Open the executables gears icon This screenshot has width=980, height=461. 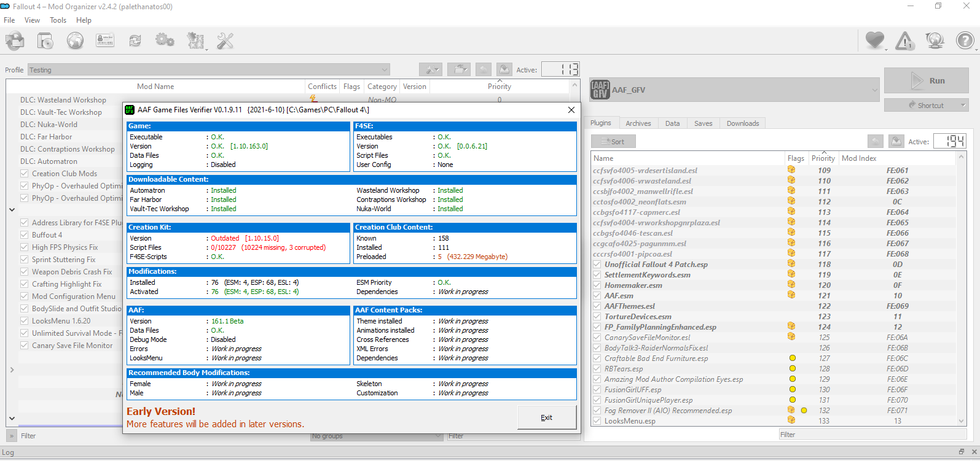click(165, 41)
